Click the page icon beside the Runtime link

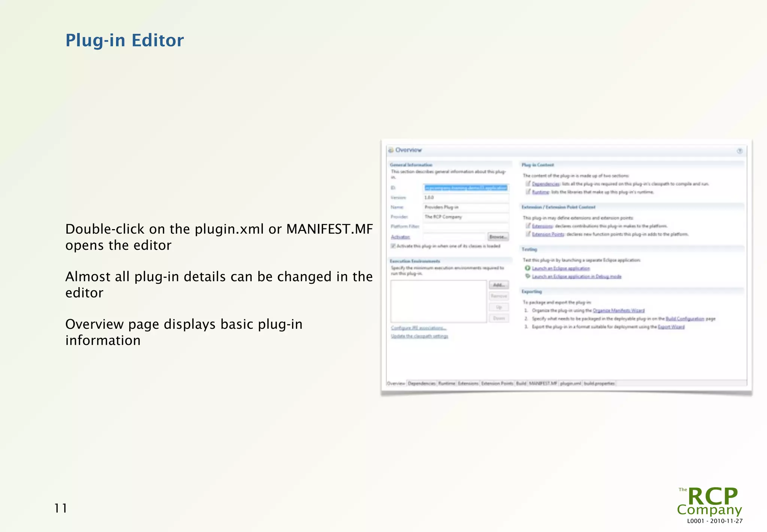click(528, 192)
